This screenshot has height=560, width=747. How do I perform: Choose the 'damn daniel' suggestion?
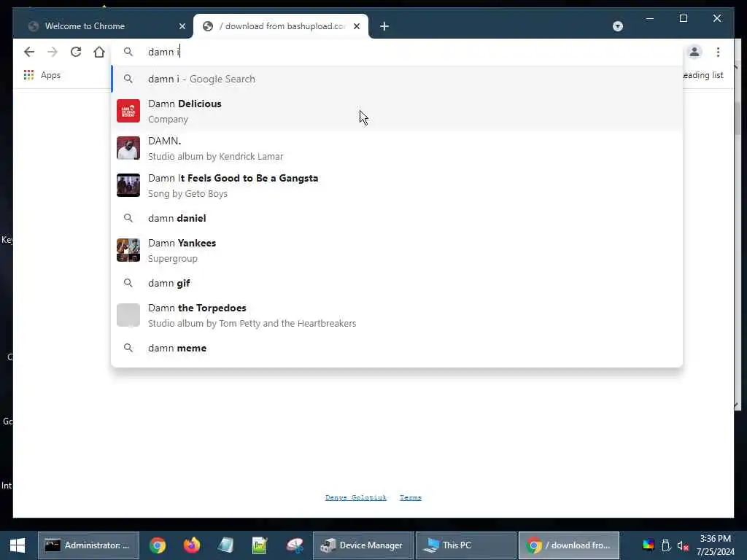(x=397, y=218)
